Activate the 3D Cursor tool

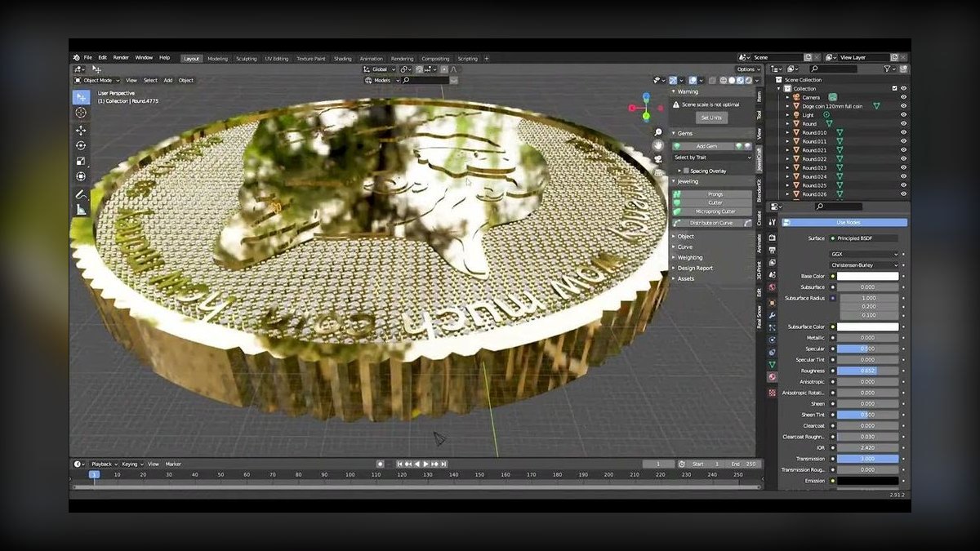[x=81, y=113]
